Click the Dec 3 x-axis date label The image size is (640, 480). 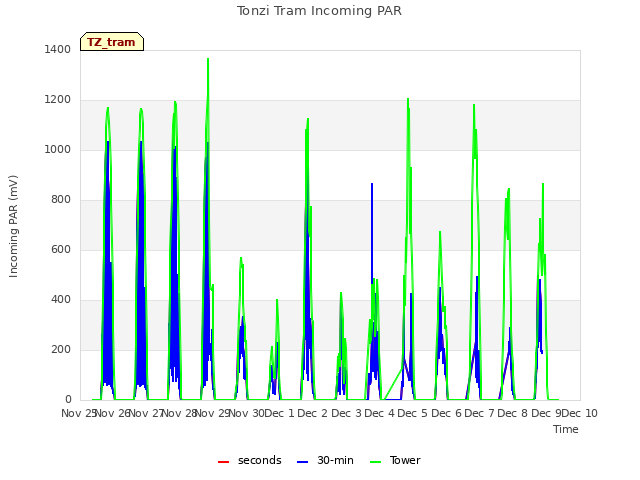(346, 413)
